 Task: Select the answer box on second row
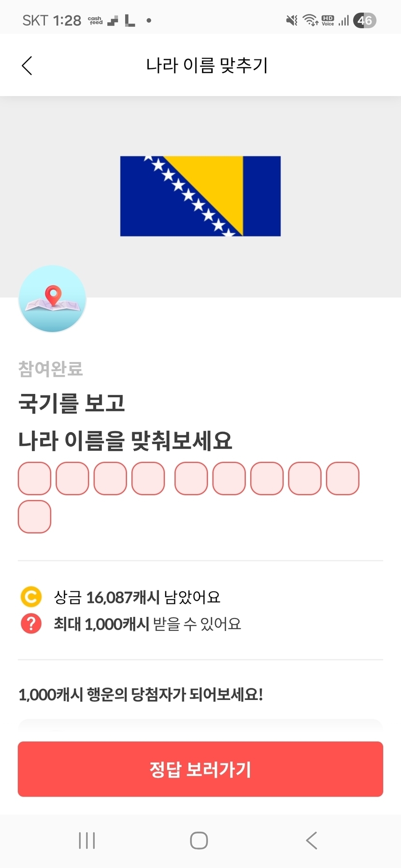(34, 517)
